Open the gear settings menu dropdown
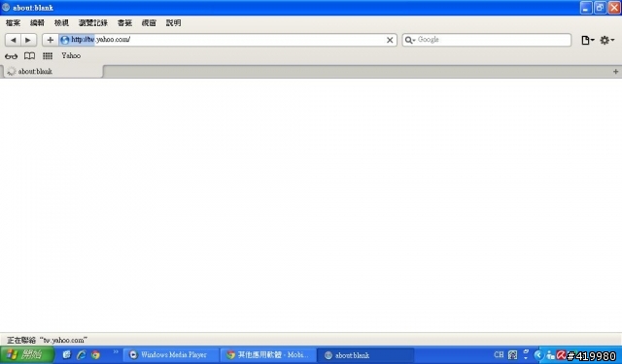This screenshot has height=364, width=622. coord(606,40)
